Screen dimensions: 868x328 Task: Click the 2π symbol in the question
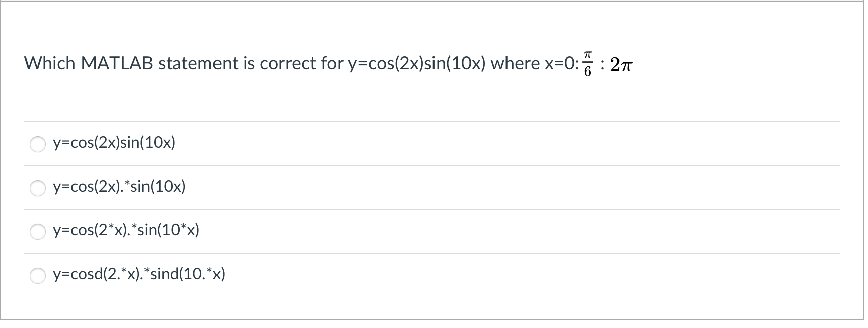620,65
